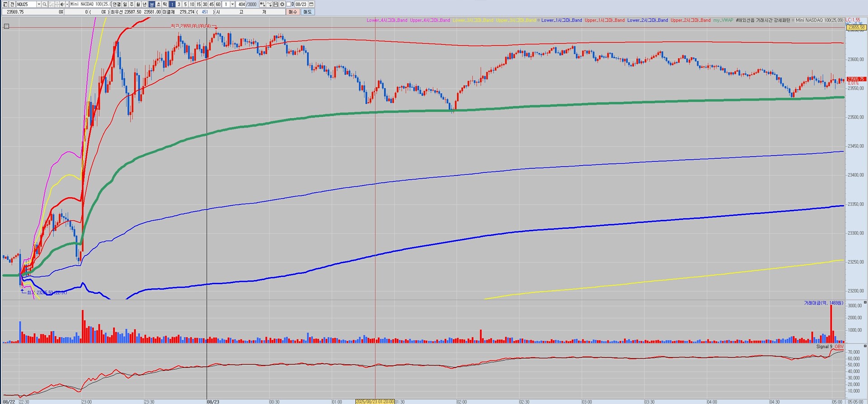Image resolution: width=868 pixels, height=404 pixels.
Task: Toggle the 분 (minute) chart type
Action: 152,4
